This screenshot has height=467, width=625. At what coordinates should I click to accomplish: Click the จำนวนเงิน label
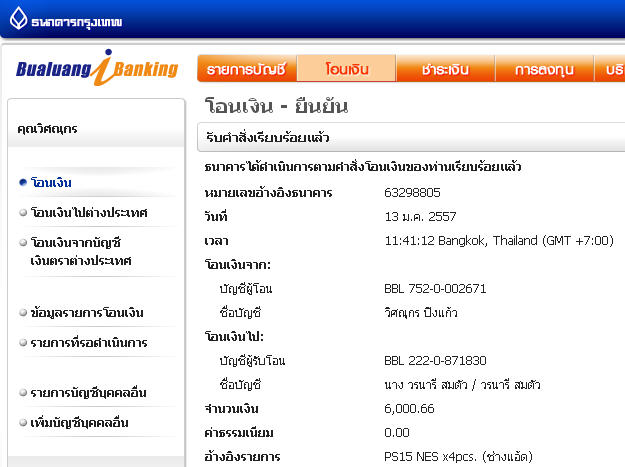click(231, 409)
